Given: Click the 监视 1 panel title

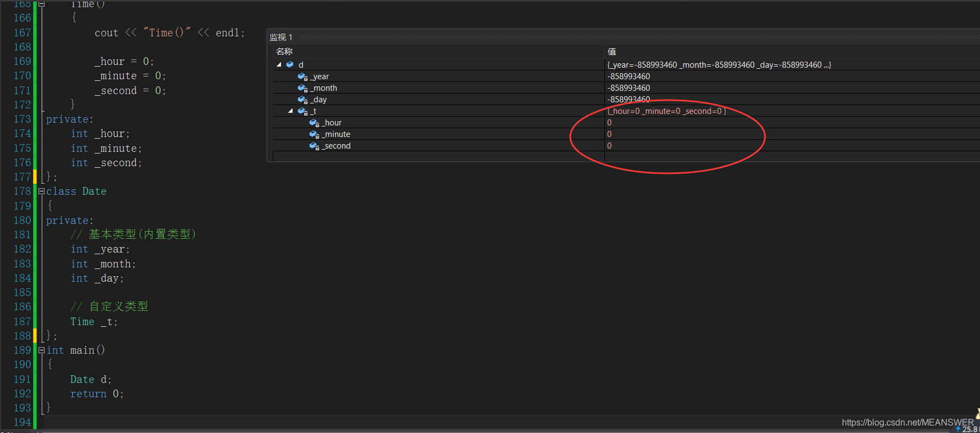Looking at the screenshot, I should [x=281, y=37].
